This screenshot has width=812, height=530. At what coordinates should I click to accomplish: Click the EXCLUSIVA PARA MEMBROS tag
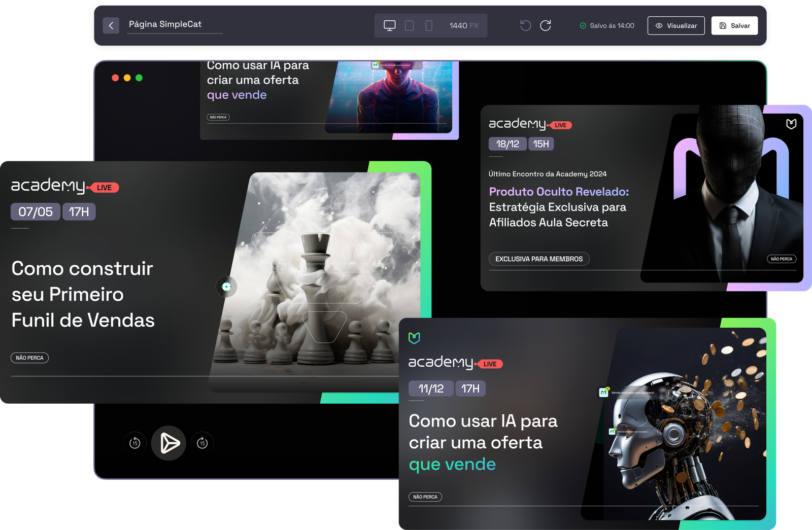[538, 259]
